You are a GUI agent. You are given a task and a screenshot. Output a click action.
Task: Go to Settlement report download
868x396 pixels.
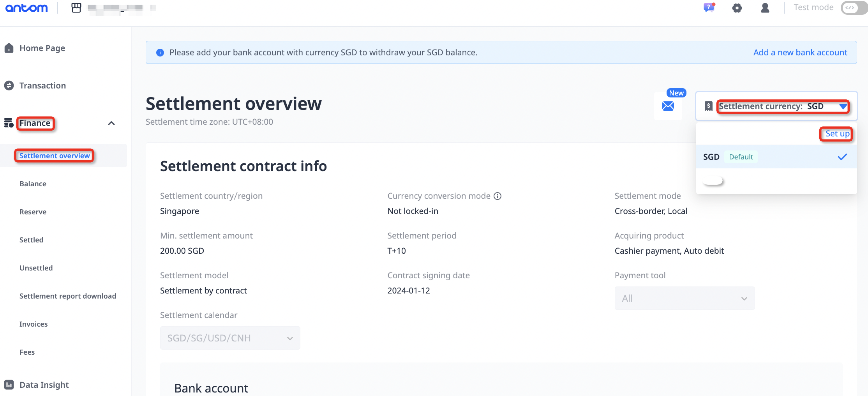pos(68,296)
